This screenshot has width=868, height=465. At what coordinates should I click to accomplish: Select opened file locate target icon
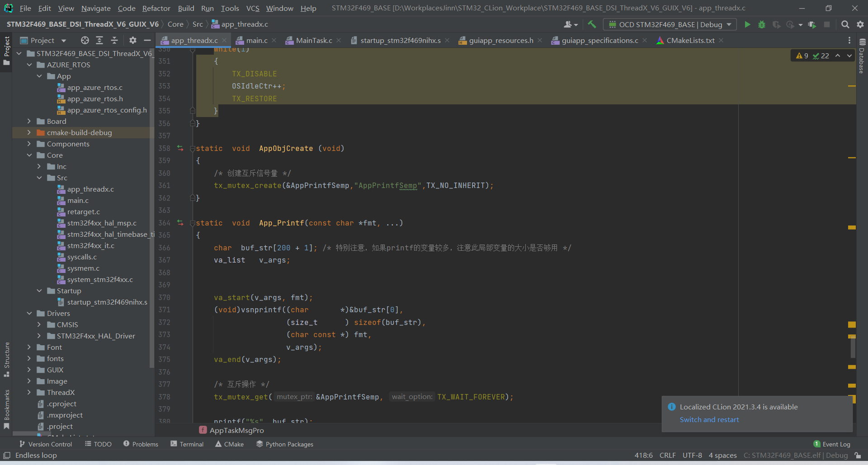(x=85, y=40)
